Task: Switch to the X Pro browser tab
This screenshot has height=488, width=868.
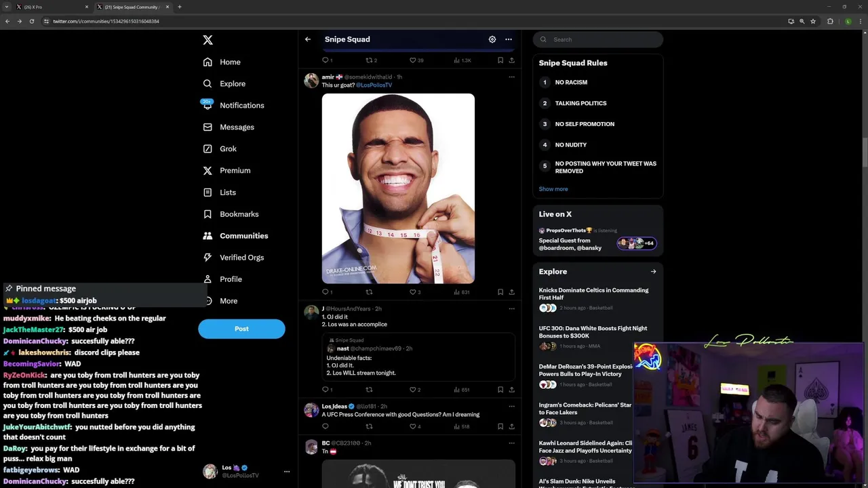Action: pos(51,7)
